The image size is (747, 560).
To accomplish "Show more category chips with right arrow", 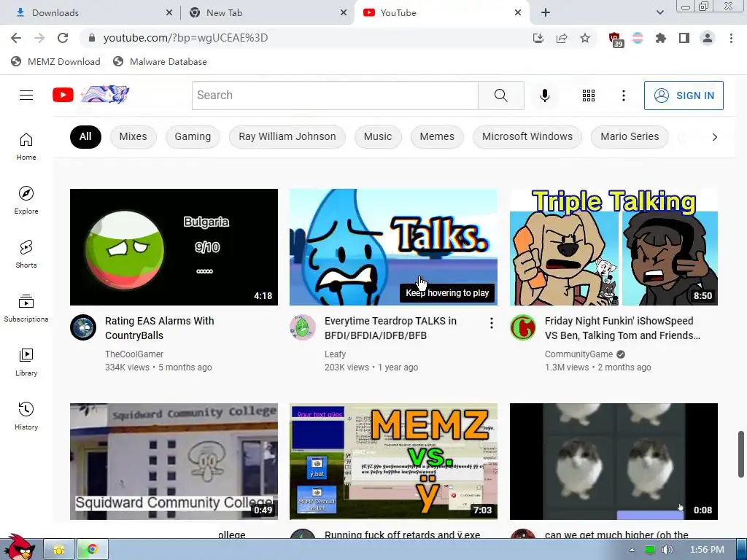I will 714,137.
